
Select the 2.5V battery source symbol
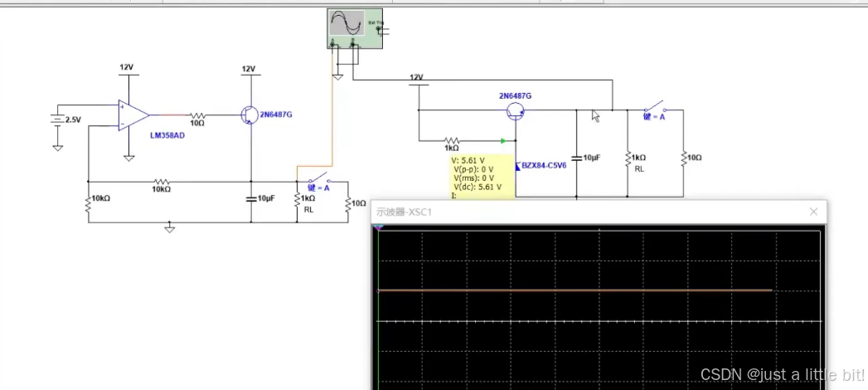point(57,119)
